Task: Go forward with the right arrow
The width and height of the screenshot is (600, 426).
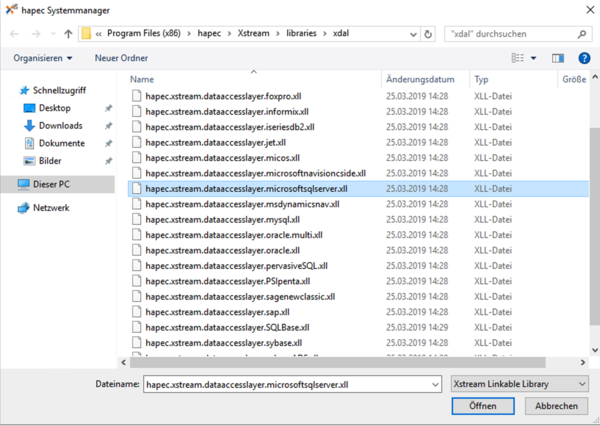Action: [36, 34]
